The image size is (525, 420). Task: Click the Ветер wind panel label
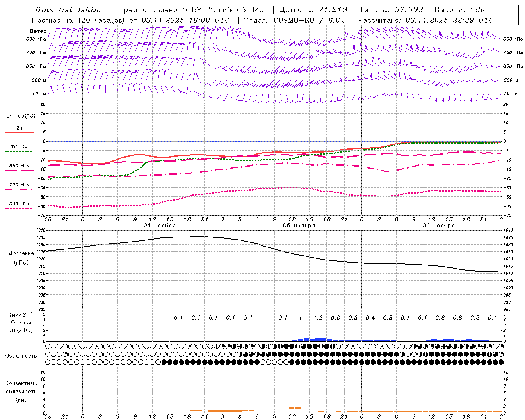click(38, 31)
